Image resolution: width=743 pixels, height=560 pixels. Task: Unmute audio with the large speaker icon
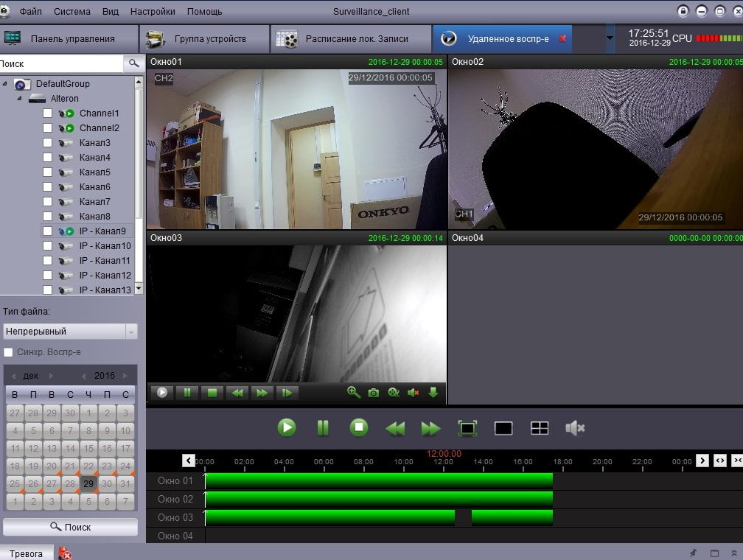(575, 428)
